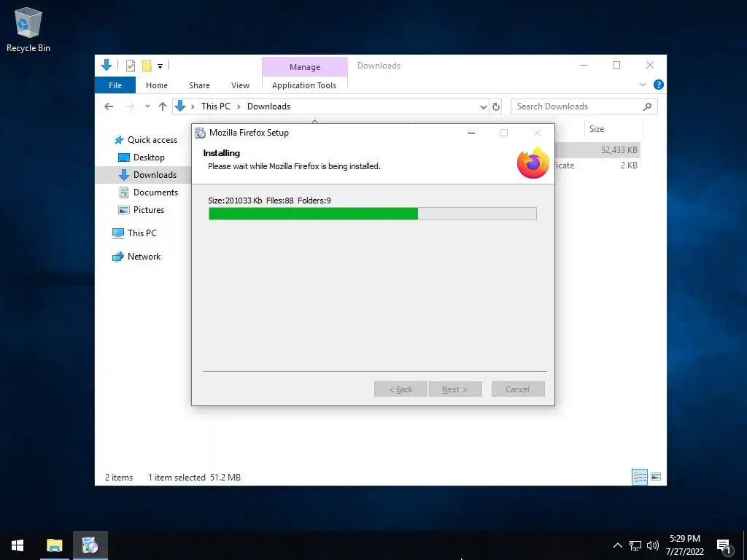Focus the Search Downloads field

click(x=584, y=106)
